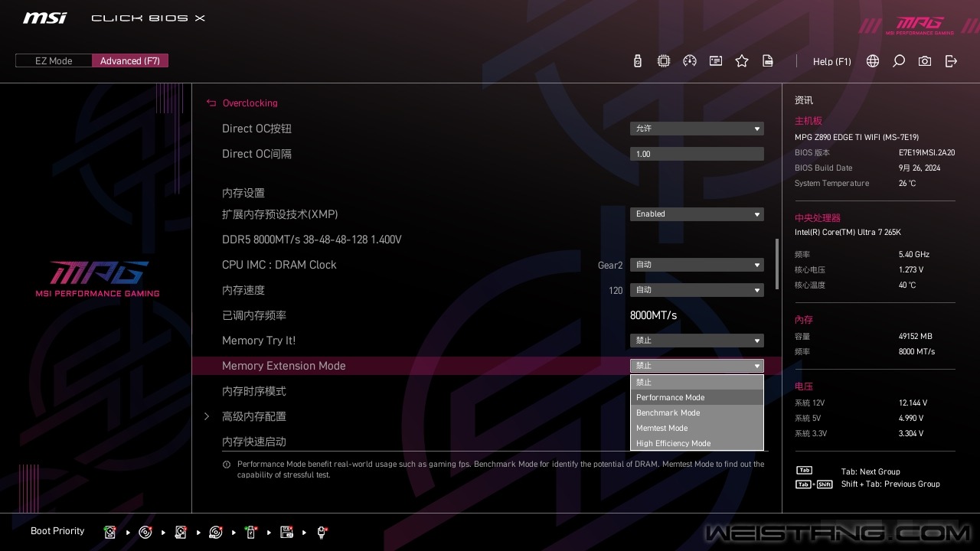Exit BIOS with the exit-door icon

(x=951, y=61)
